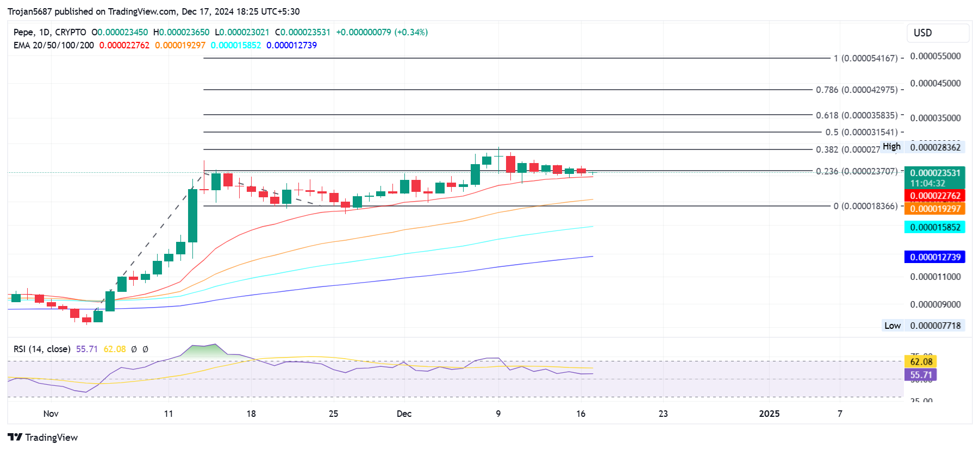Click the 0.000045000 price axis label
Image resolution: width=980 pixels, height=450 pixels.
[935, 83]
